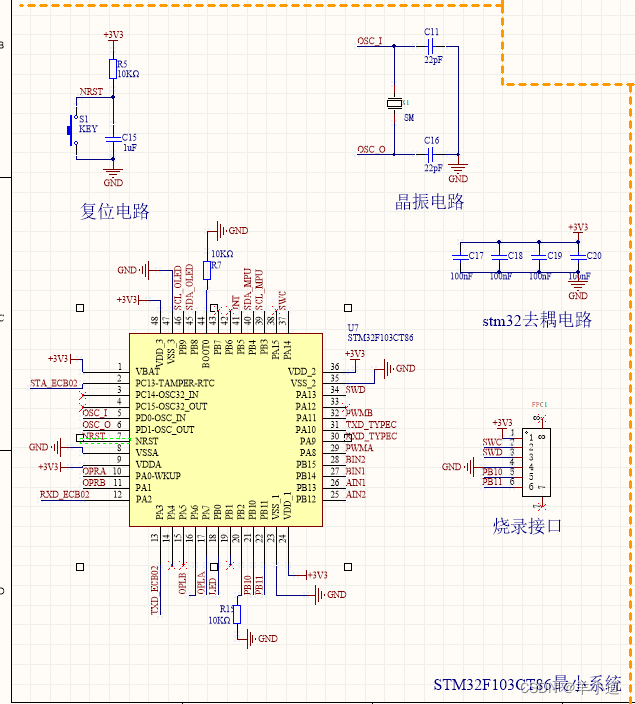
Task: Click GND symbol connected to R7
Action: pyautogui.click(x=232, y=231)
